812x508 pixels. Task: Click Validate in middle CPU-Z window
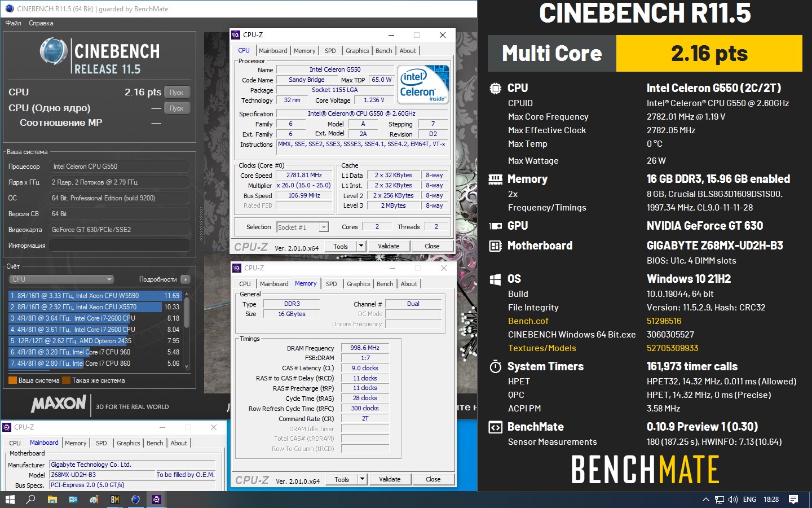coord(390,479)
